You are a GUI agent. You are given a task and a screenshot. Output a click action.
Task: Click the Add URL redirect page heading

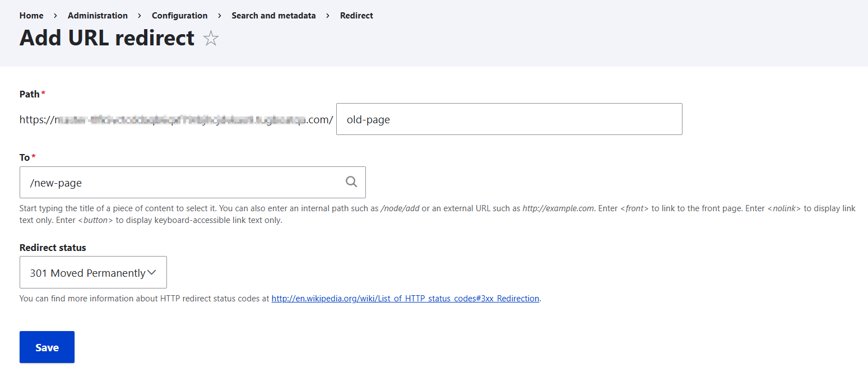[x=106, y=38]
